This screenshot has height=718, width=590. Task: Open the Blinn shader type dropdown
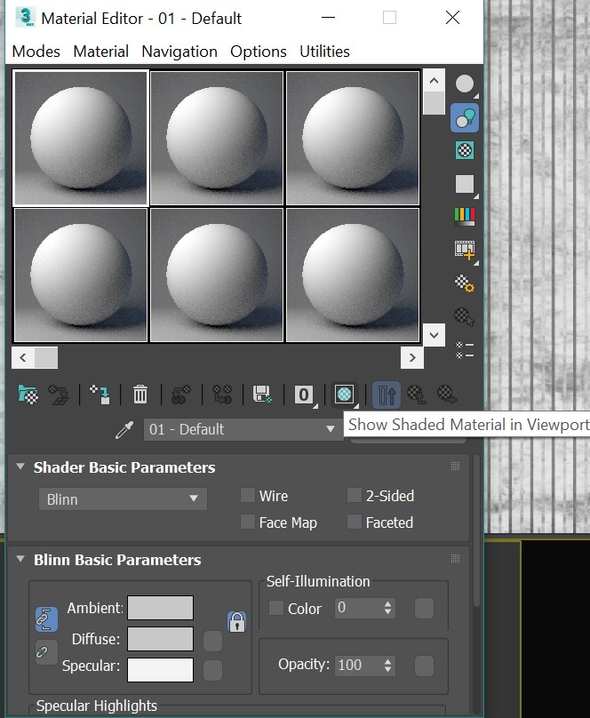pyautogui.click(x=123, y=499)
